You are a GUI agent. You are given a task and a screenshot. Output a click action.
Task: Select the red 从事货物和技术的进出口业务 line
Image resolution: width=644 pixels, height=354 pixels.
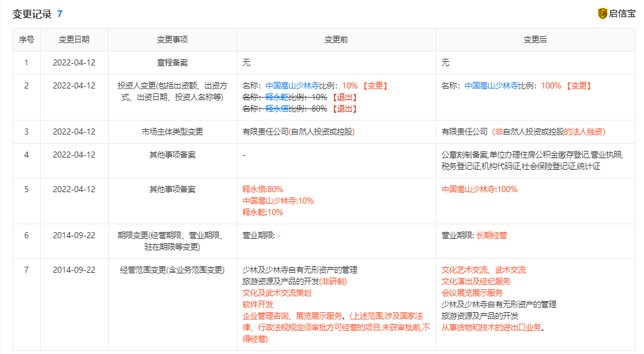pyautogui.click(x=492, y=327)
